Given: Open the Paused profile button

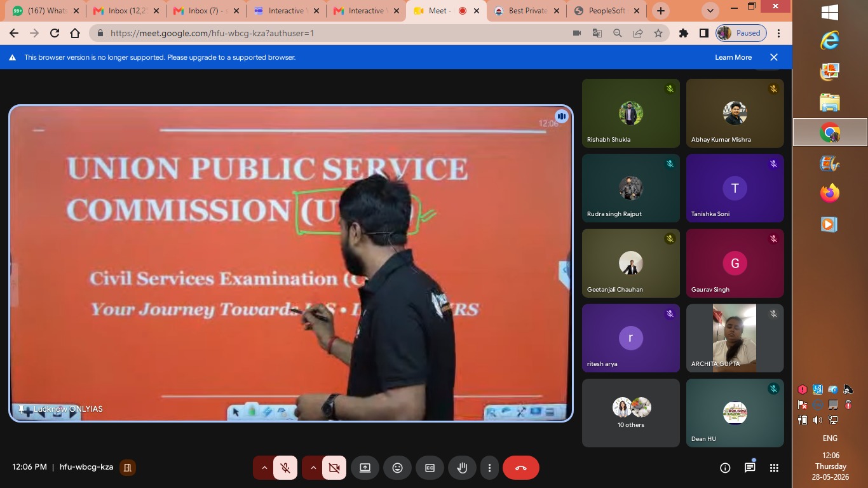Looking at the screenshot, I should click(x=741, y=33).
